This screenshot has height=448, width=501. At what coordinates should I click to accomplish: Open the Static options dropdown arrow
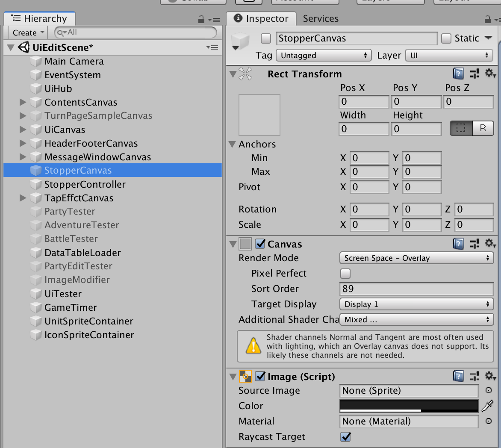tap(488, 38)
